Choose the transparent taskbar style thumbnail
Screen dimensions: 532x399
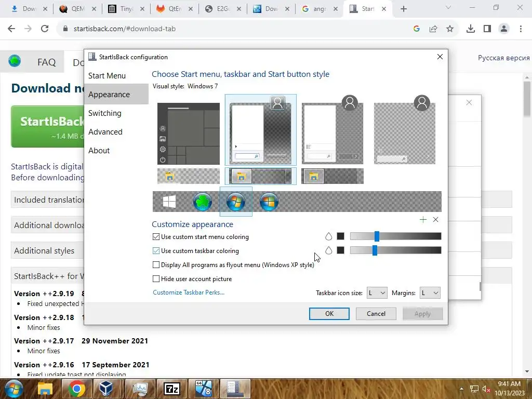[188, 176]
